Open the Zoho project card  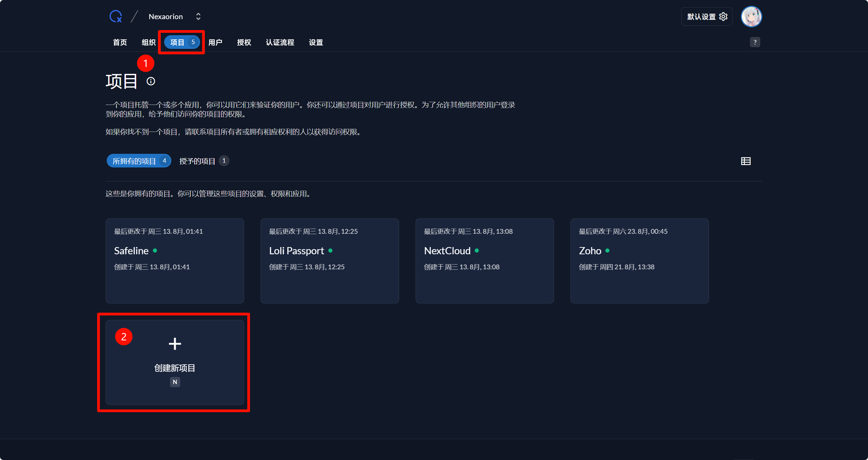click(640, 261)
